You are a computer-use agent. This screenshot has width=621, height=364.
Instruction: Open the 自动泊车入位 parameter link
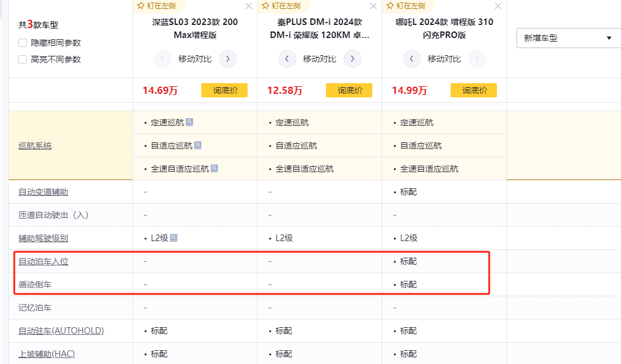[39, 261]
